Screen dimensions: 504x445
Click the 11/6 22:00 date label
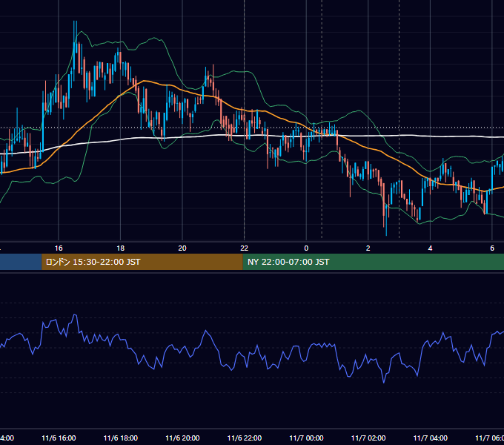245,438
